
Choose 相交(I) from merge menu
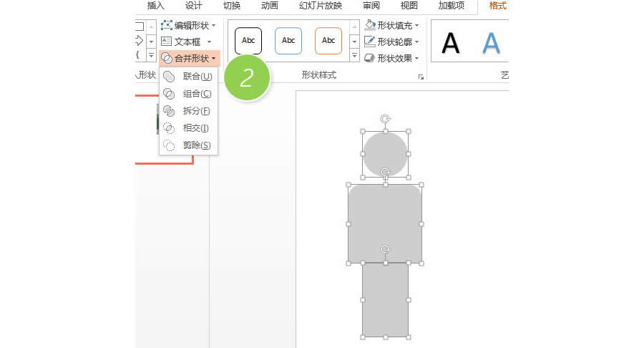pos(188,128)
